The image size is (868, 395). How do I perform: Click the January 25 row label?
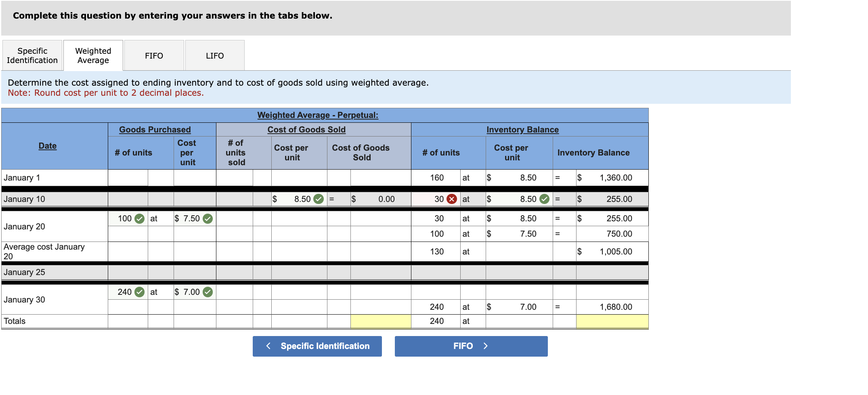point(24,273)
